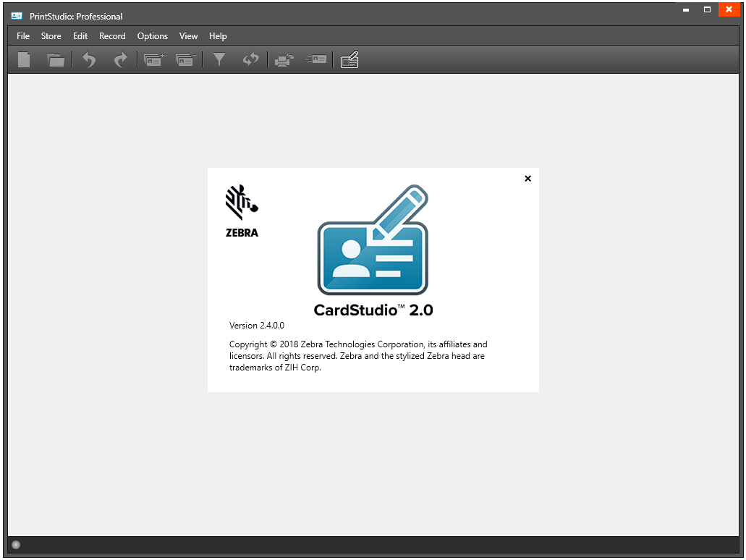
Task: Maximize the PrintStudio window
Action: tap(708, 9)
